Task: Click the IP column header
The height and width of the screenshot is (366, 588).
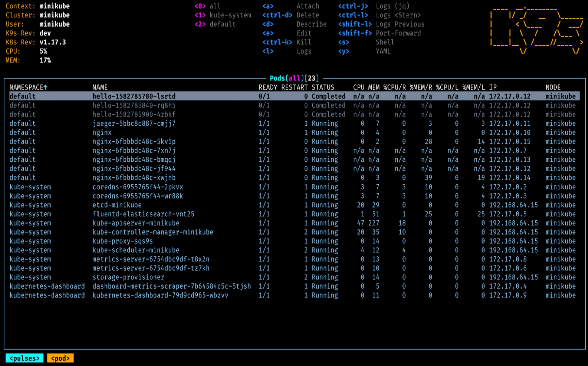Action: (493, 87)
